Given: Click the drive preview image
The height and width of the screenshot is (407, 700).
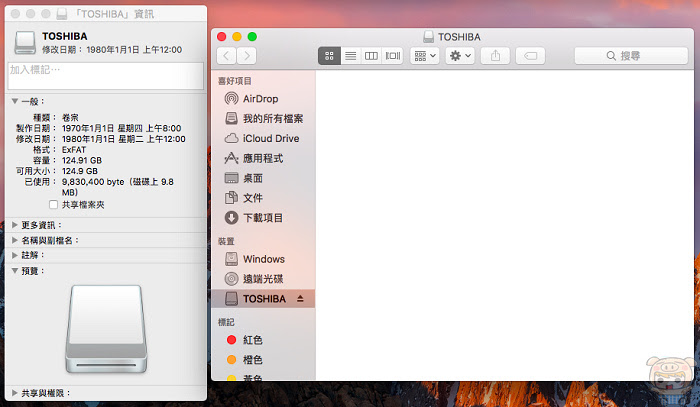Looking at the screenshot, I should pos(106,329).
